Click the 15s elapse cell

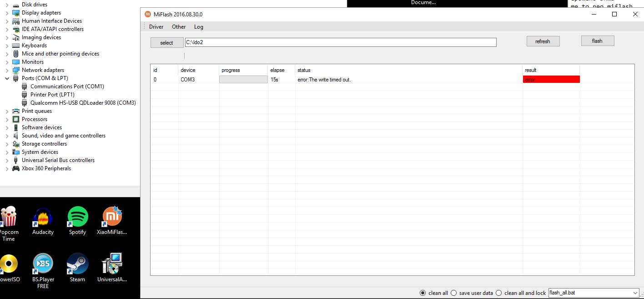(x=274, y=80)
